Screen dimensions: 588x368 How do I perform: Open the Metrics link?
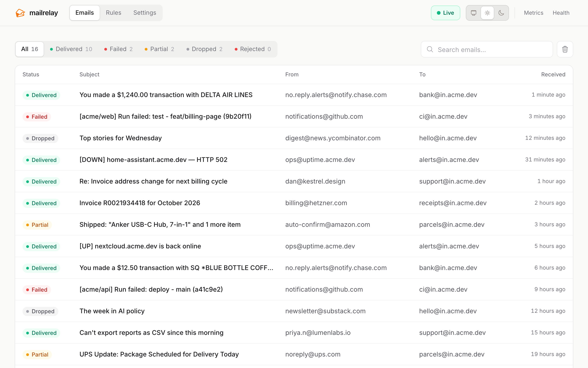(x=533, y=13)
